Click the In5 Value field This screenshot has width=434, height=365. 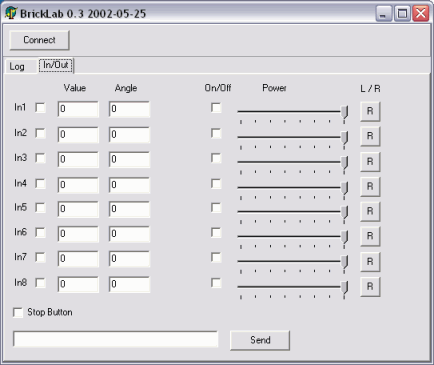click(x=78, y=209)
